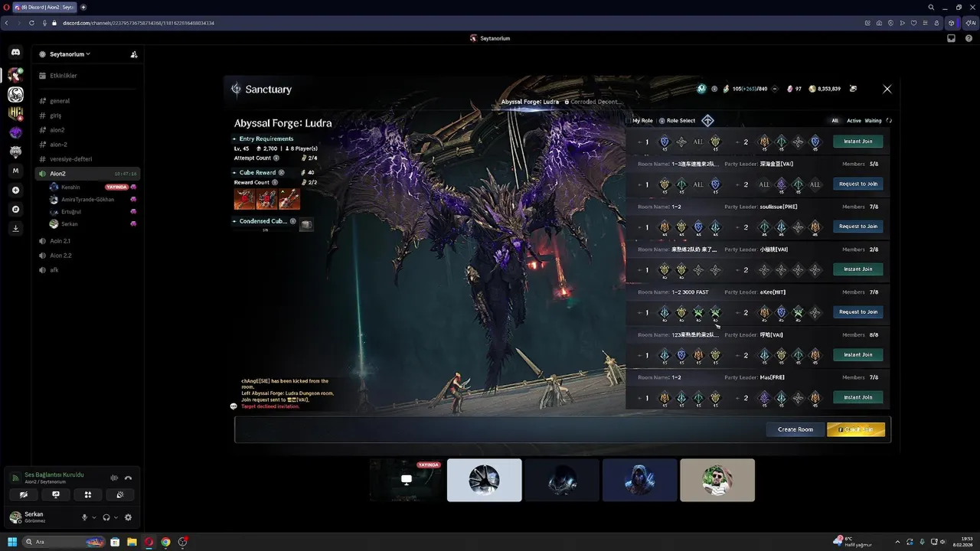
Task: Click the gold Quick Join button
Action: (856, 429)
